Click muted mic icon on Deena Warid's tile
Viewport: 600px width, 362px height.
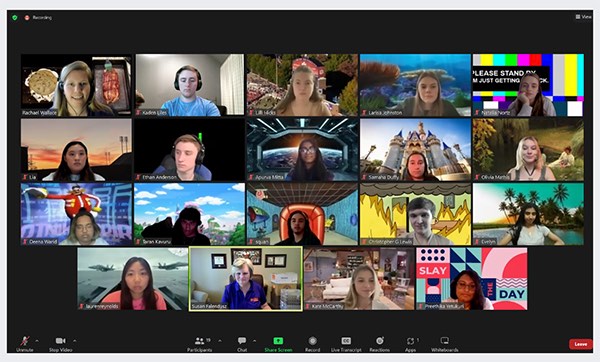25,242
